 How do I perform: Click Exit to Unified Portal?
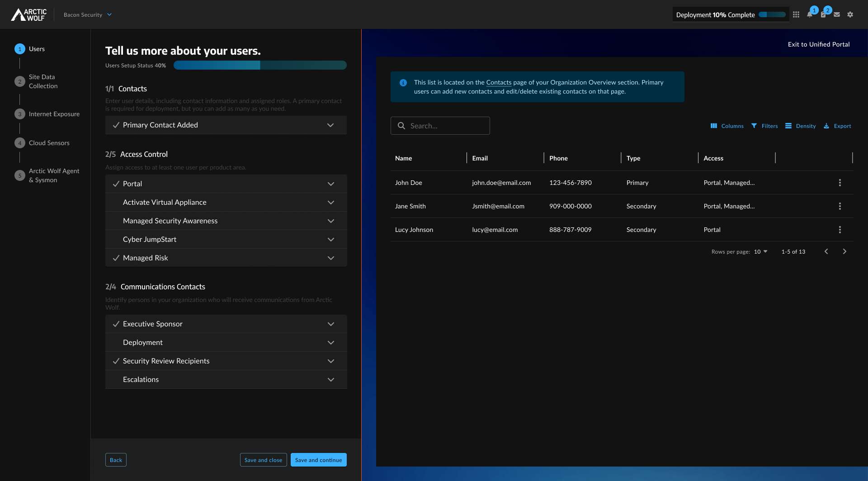pos(819,44)
